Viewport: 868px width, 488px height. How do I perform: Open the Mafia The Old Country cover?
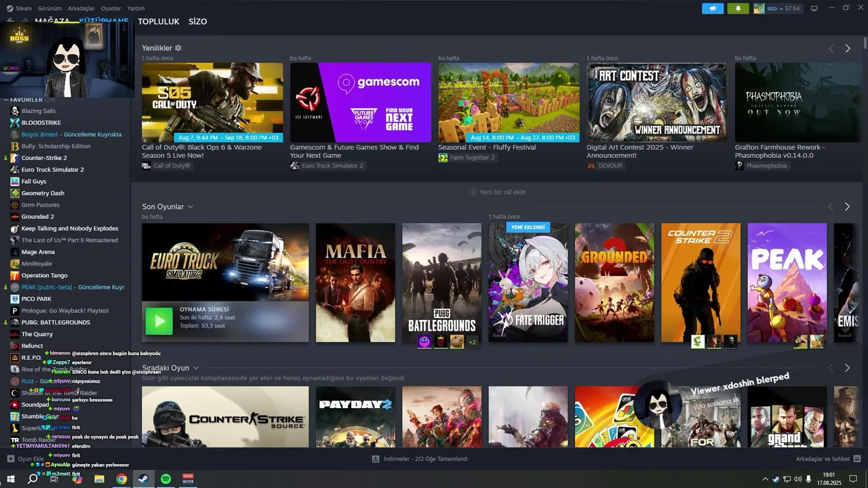coord(355,283)
